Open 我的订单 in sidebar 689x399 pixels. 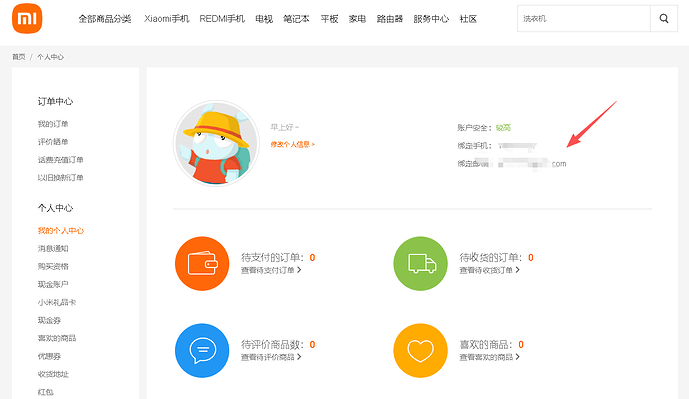point(53,124)
